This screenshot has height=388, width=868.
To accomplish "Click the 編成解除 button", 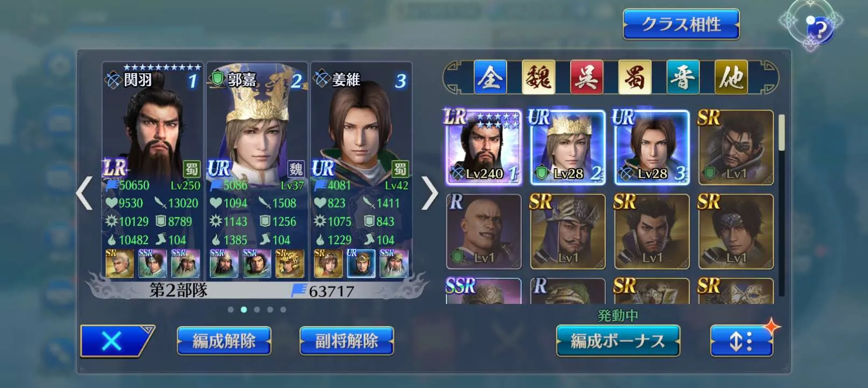I will click(224, 341).
